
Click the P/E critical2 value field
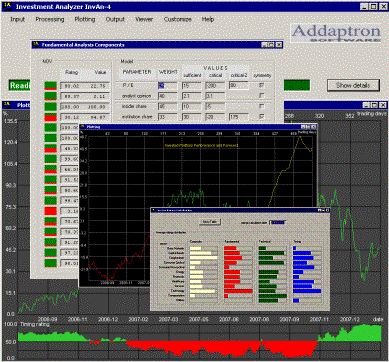pyautogui.click(x=239, y=86)
